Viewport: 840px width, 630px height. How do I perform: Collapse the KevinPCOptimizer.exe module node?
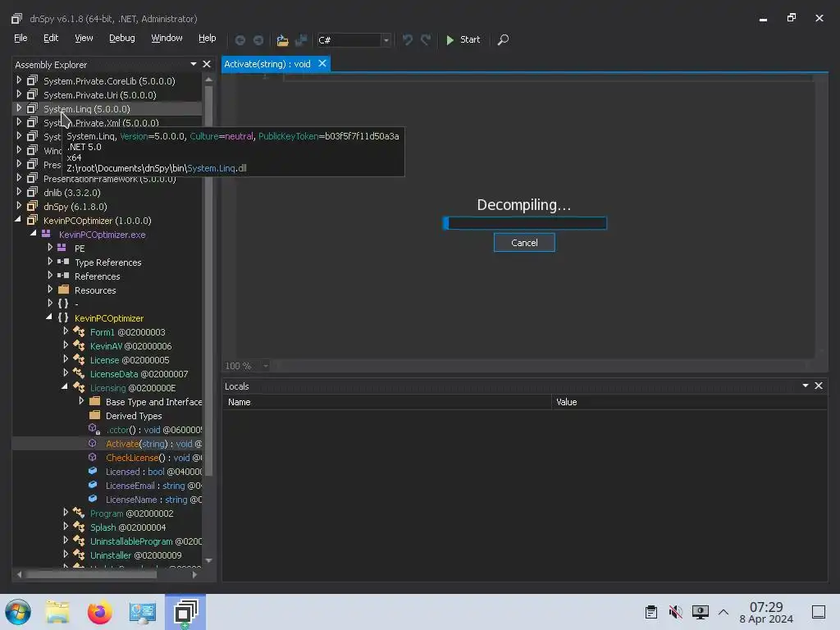pyautogui.click(x=33, y=234)
